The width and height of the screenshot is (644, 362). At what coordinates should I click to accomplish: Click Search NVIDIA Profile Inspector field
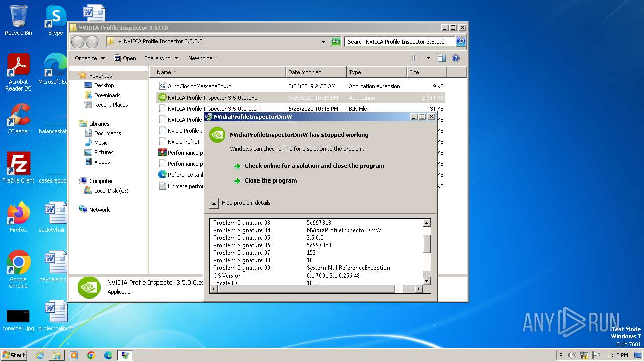pos(400,42)
